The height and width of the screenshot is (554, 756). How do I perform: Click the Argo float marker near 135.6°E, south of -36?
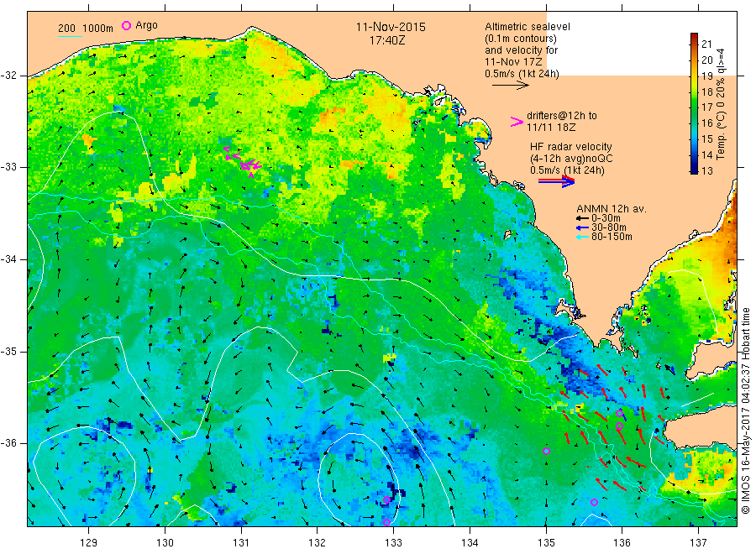(x=595, y=502)
